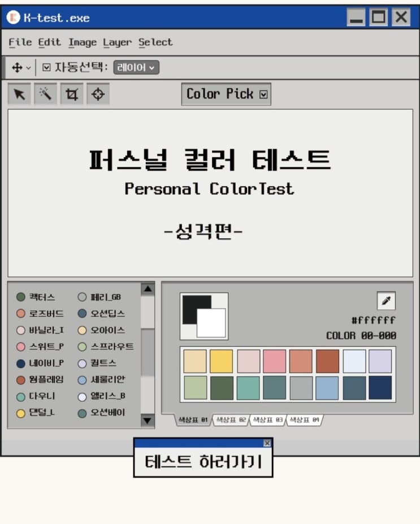Select the 네이비_P color option
This screenshot has width=420, height=524.
[40, 363]
